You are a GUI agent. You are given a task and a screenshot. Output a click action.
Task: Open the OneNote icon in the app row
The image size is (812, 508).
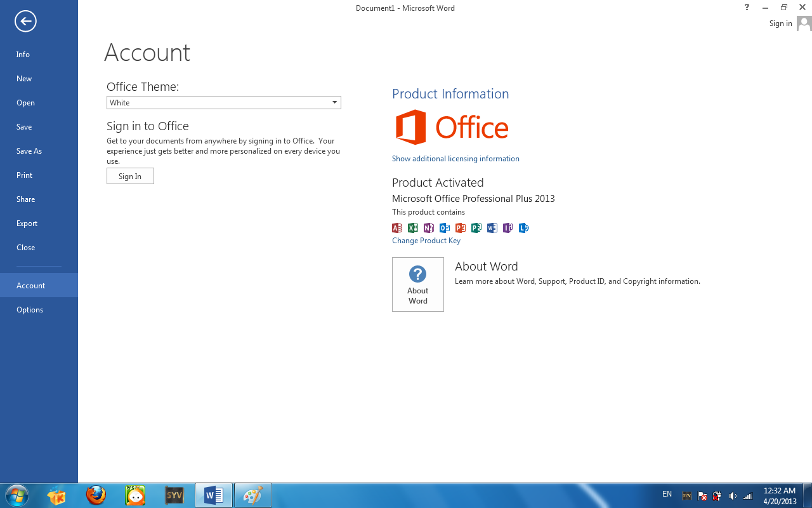429,227
